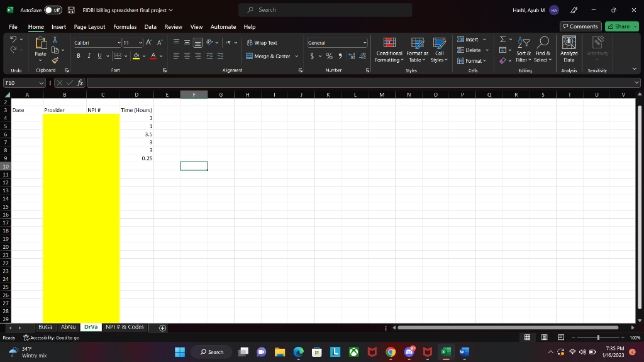The height and width of the screenshot is (362, 644).
Task: Open Cell Styles gallery
Action: click(x=439, y=50)
